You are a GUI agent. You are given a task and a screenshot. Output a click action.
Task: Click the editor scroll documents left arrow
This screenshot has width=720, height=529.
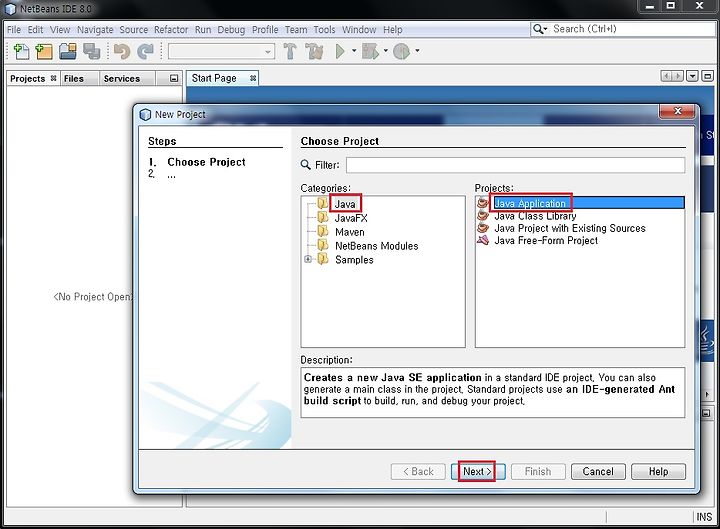665,76
